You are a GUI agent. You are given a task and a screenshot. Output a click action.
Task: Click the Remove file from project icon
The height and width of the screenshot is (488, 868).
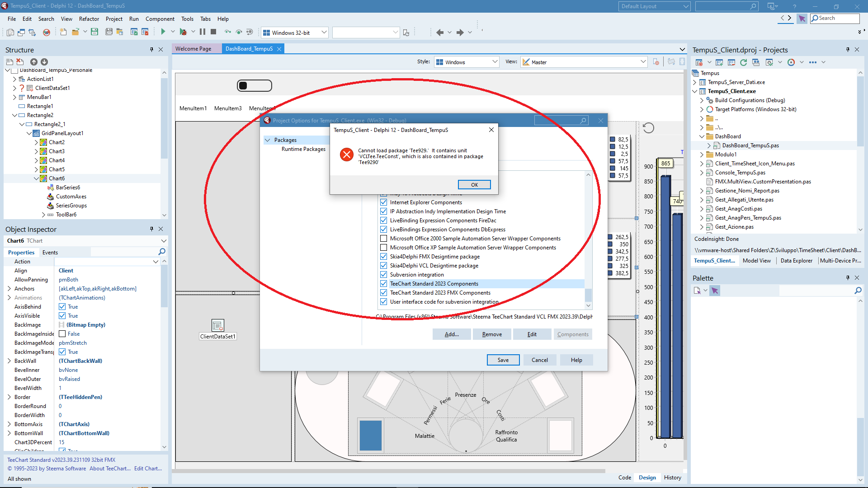point(145,32)
